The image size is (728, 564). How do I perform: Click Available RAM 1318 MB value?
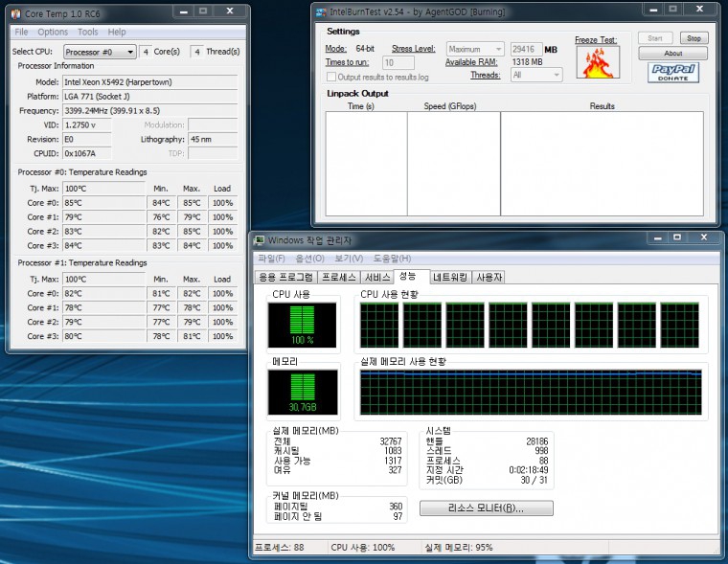tap(527, 61)
